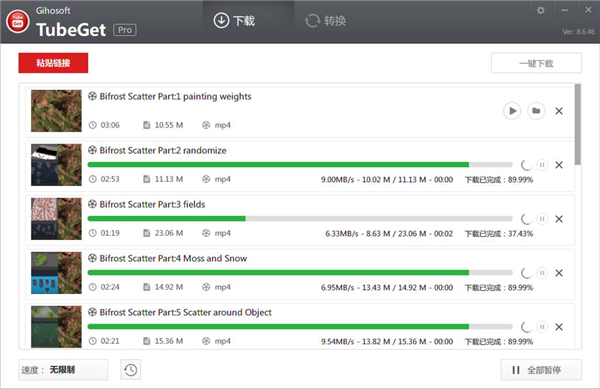
Task: Open settings via the gear icon
Action: 540,10
